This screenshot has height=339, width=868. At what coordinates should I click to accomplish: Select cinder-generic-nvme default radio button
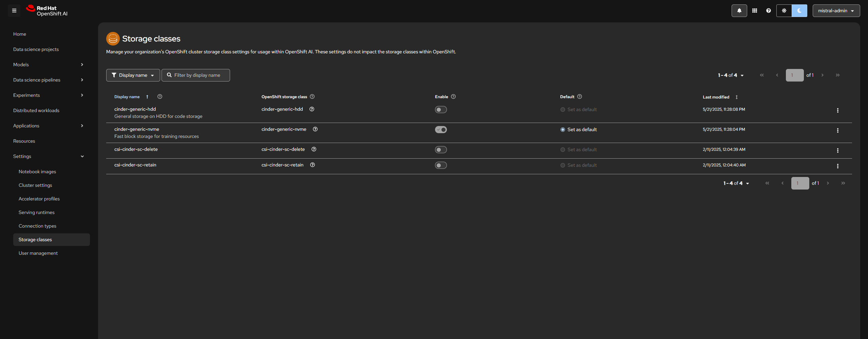pyautogui.click(x=563, y=130)
